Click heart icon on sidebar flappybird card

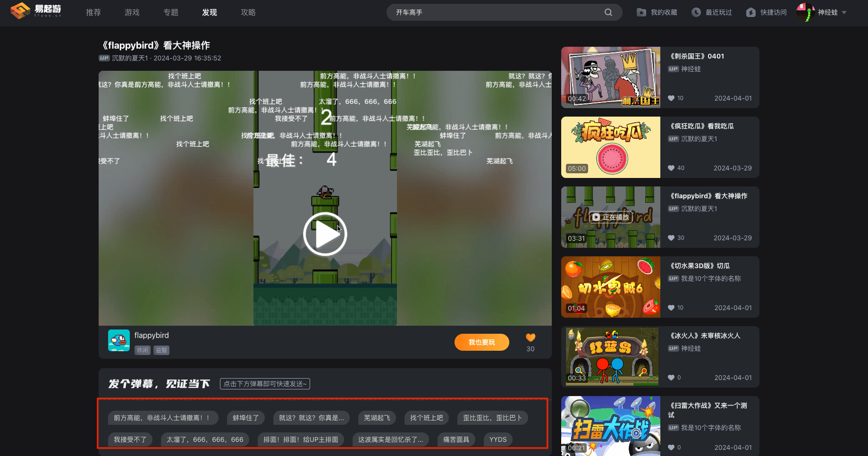coord(671,238)
